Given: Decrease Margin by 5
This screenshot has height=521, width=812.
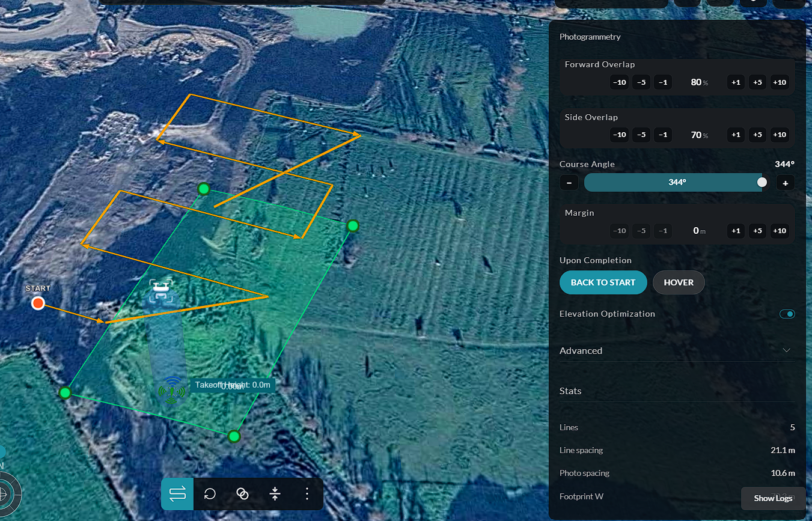Looking at the screenshot, I should [641, 231].
